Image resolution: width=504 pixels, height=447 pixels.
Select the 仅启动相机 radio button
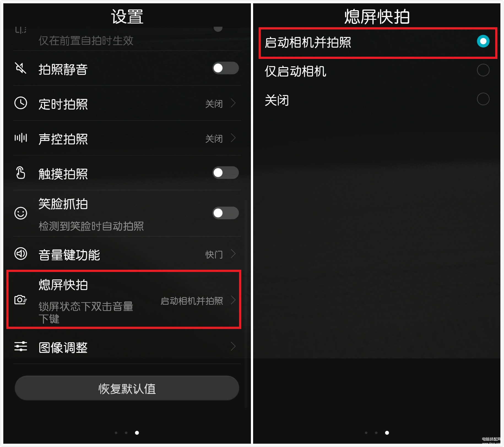(483, 70)
